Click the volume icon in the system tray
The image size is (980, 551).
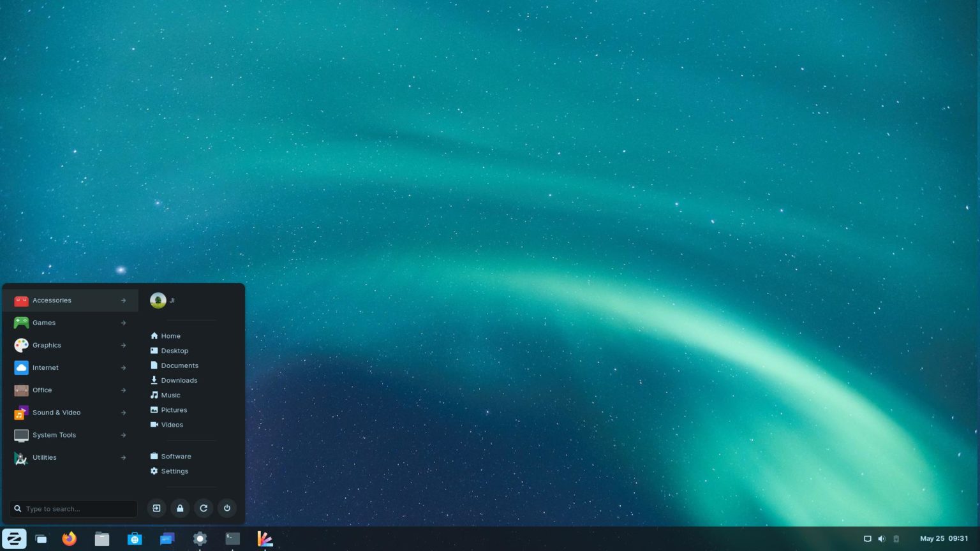882,539
